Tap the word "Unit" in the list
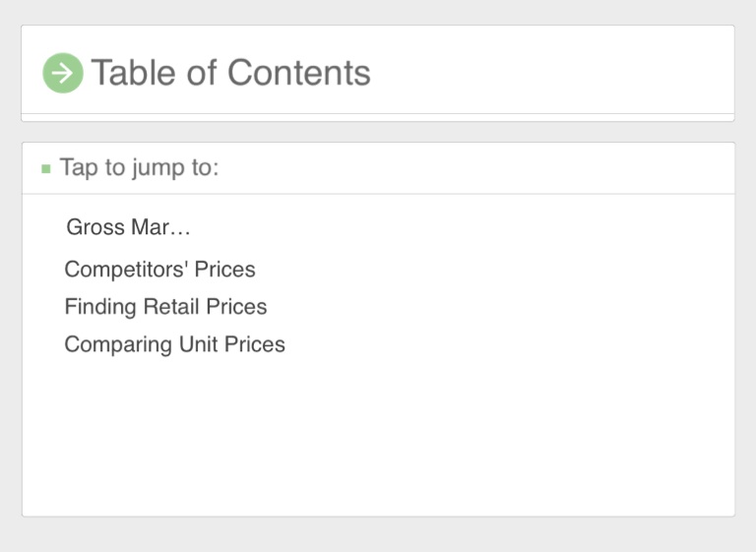The width and height of the screenshot is (756, 552). coord(198,344)
